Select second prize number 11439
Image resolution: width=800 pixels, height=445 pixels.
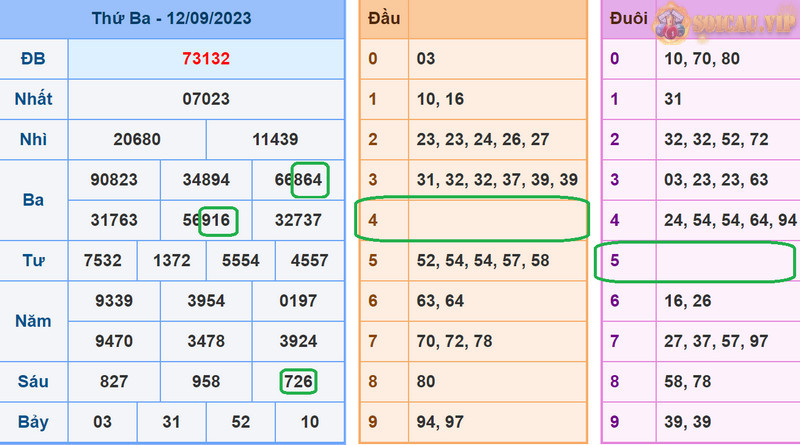click(275, 140)
